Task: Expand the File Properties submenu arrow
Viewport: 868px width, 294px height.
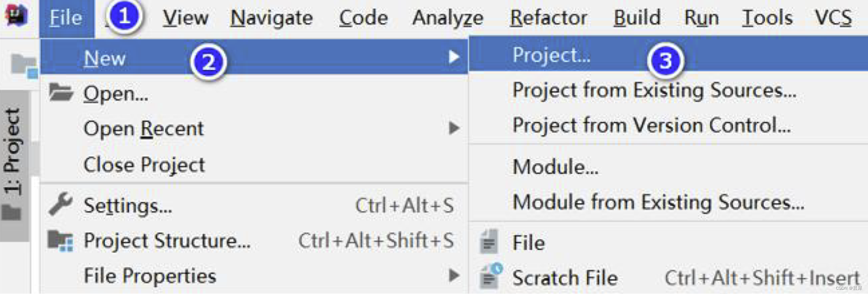Action: 454,275
